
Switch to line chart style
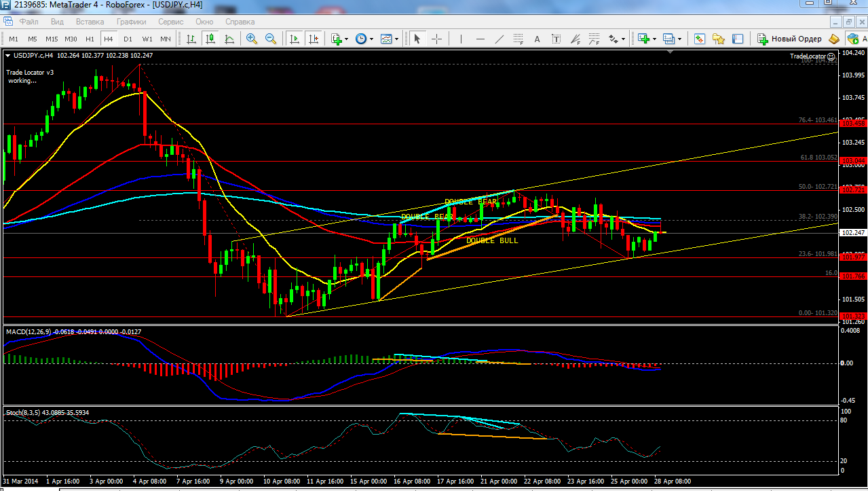point(229,39)
